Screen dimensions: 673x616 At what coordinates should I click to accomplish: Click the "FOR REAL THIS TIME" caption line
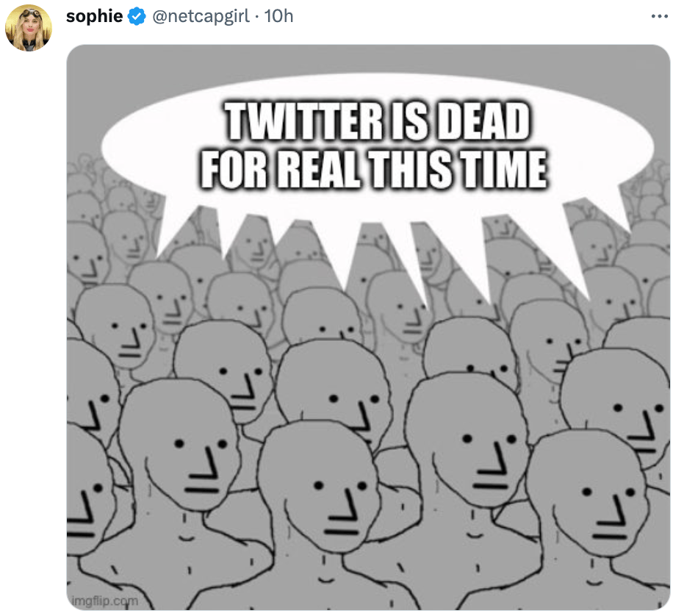pos(373,169)
